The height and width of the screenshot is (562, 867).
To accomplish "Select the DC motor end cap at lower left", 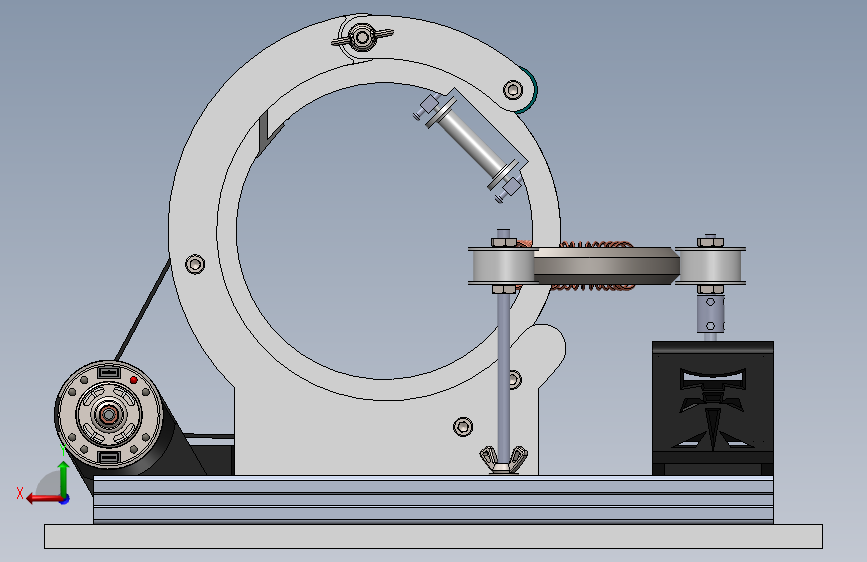I will [108, 414].
